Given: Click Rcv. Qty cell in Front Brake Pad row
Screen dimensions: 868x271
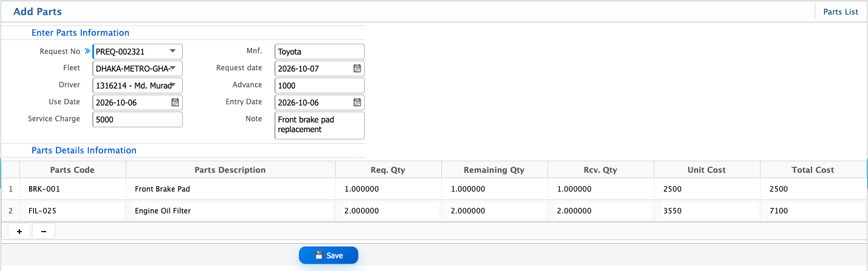Looking at the screenshot, I should pos(600,189).
